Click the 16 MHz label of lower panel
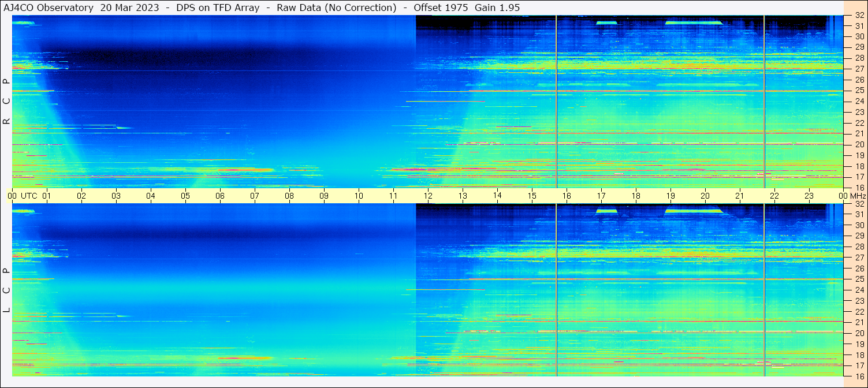The width and height of the screenshot is (868, 388). point(859,376)
